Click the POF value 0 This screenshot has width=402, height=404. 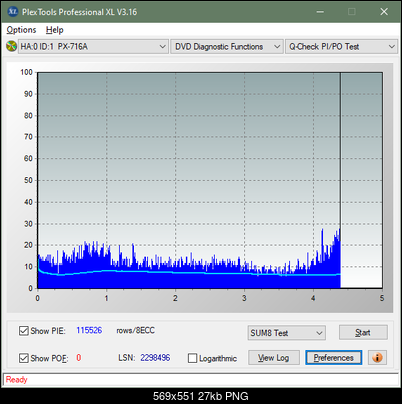[79, 358]
